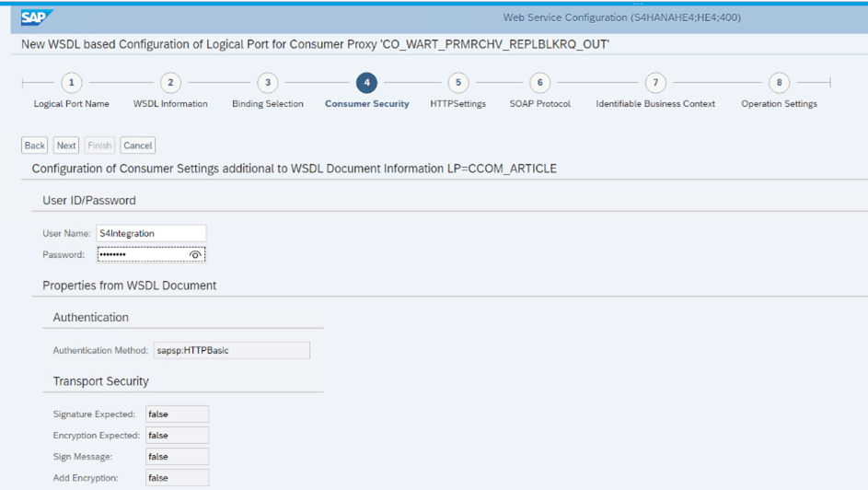
Task: Select the Authentication Method field
Action: click(231, 351)
